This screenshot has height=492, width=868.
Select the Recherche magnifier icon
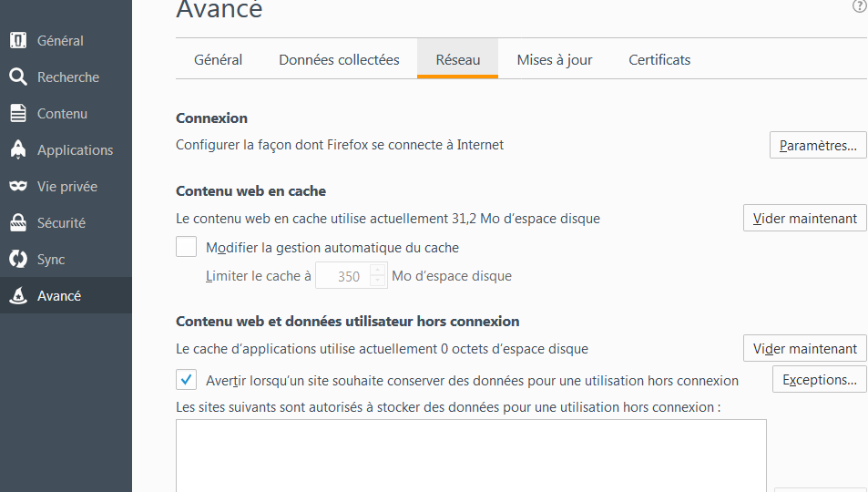tap(18, 77)
